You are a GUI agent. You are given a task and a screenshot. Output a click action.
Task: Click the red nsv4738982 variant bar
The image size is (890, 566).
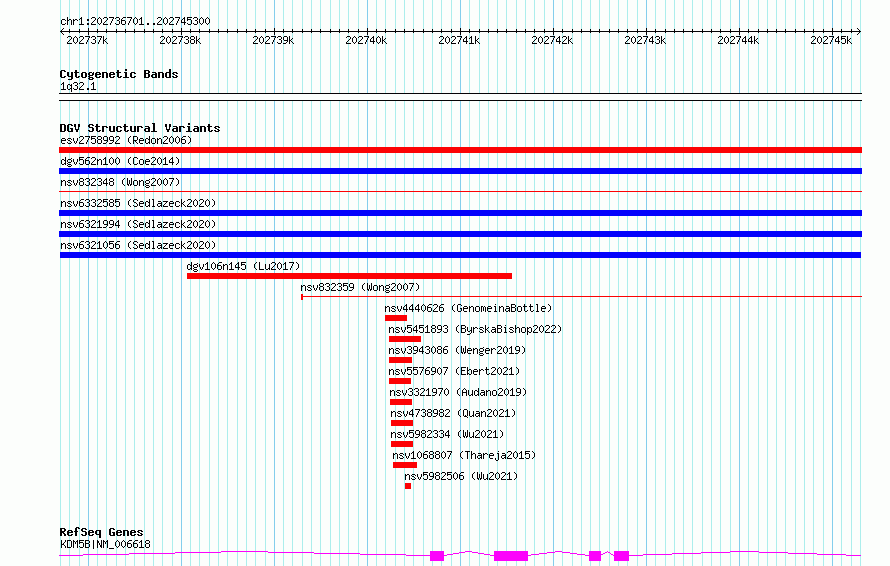[x=402, y=423]
